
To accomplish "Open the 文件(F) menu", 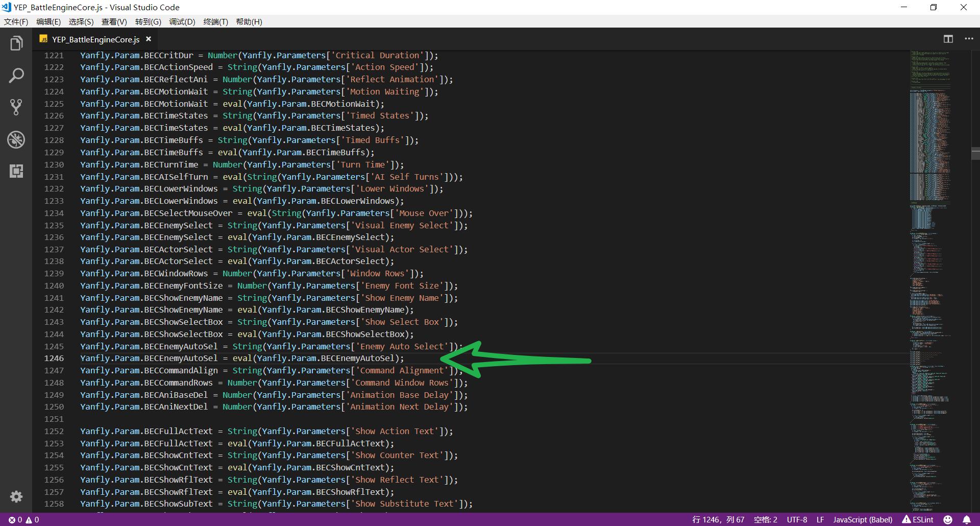I will coord(16,21).
